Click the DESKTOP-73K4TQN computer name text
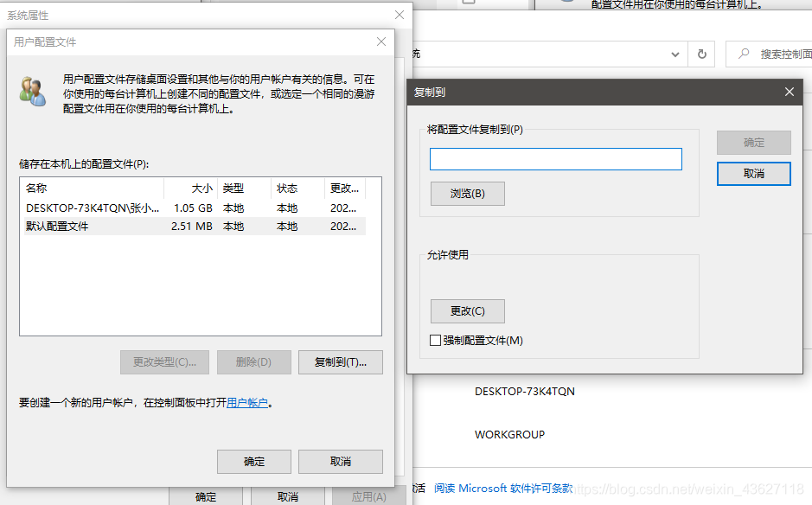The width and height of the screenshot is (812, 505). (525, 391)
